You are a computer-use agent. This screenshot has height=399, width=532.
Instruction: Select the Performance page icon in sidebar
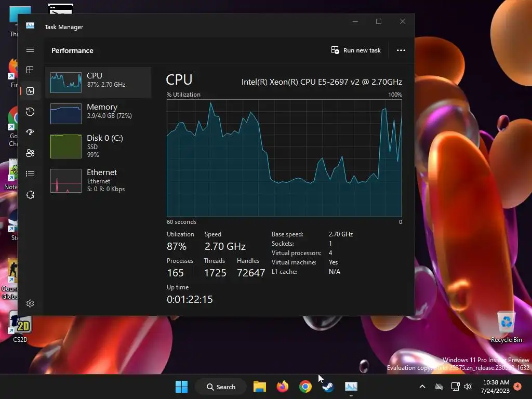click(30, 91)
